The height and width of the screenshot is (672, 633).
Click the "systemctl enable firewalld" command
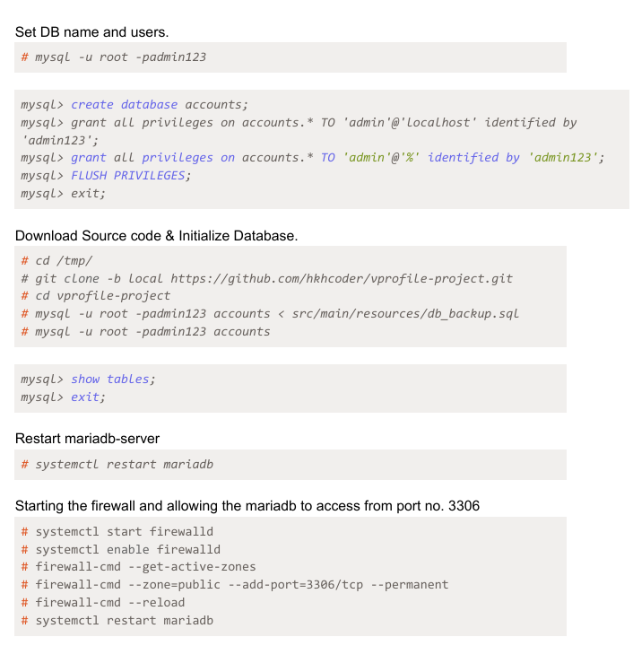tap(120, 549)
